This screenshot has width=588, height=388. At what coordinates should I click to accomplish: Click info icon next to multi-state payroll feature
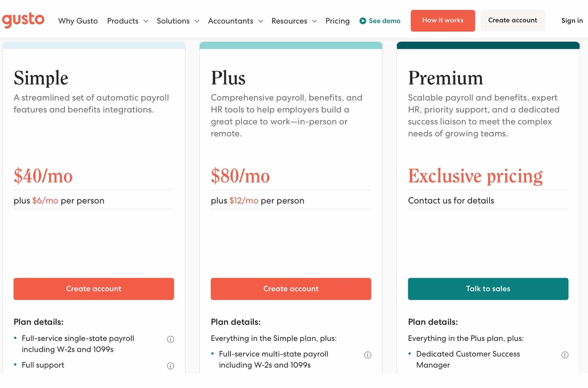(x=368, y=355)
